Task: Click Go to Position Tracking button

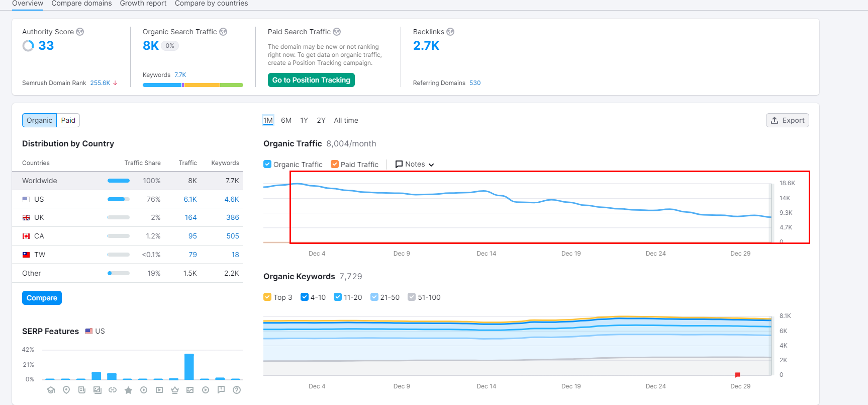Action: 311,80
